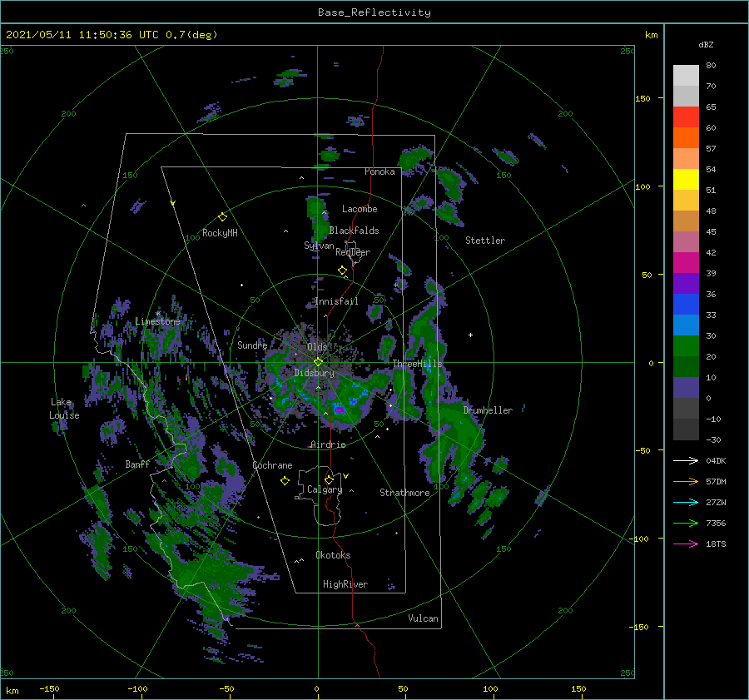The image size is (749, 700).
Task: Click the green 7356 arrow legend icon
Action: pyautogui.click(x=686, y=524)
